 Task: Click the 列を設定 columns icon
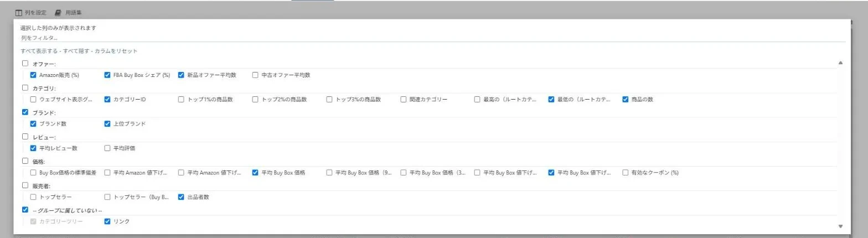pos(18,13)
